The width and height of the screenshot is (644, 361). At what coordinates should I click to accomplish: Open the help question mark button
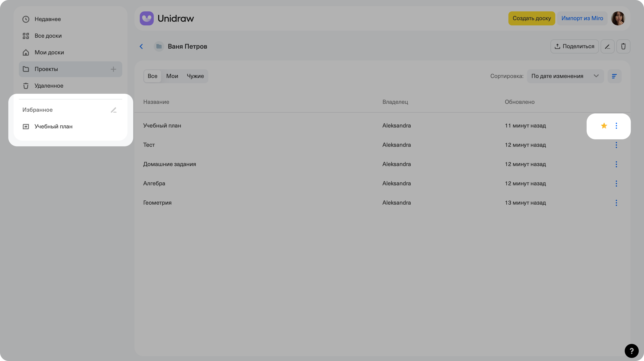coord(631,351)
